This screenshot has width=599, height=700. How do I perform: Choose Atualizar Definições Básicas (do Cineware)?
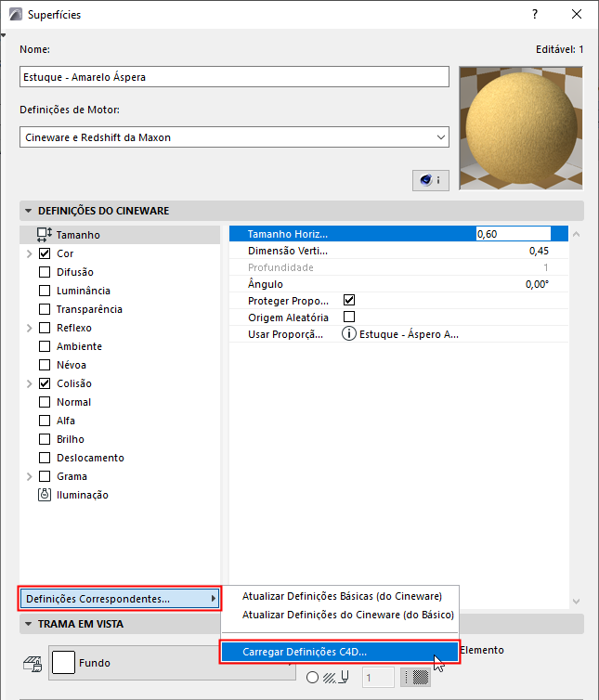342,596
